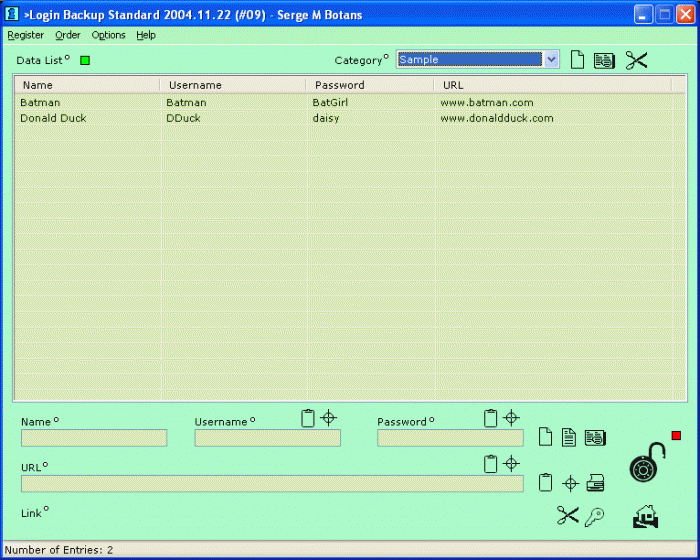This screenshot has width=700, height=560.
Task: Open the Register menu
Action: (26, 35)
